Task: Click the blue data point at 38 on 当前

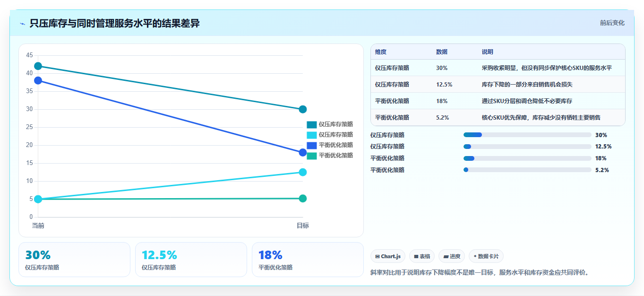Action: pos(38,80)
